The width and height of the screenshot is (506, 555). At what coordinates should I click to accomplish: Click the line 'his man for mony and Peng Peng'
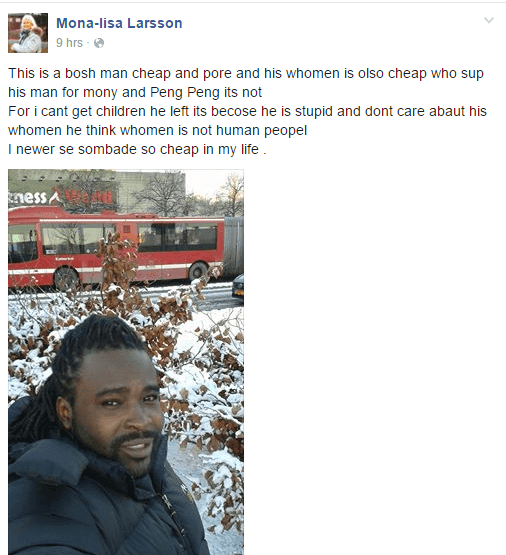pos(135,92)
